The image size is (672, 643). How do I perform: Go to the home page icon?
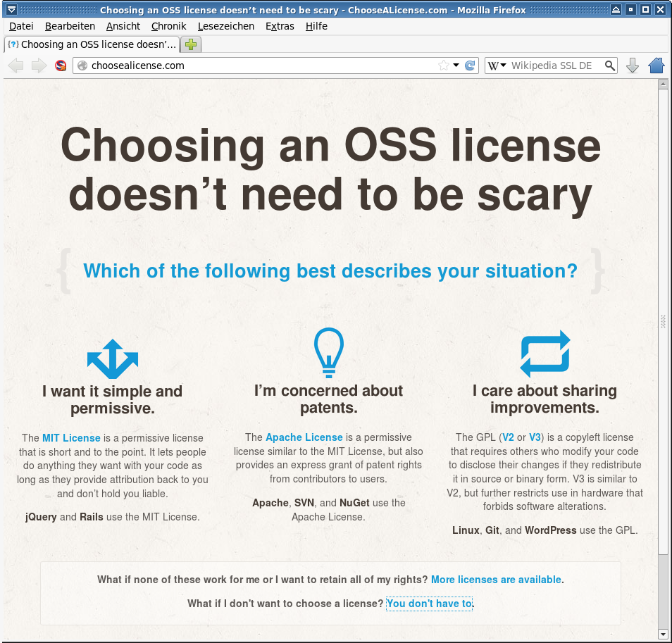pyautogui.click(x=656, y=65)
